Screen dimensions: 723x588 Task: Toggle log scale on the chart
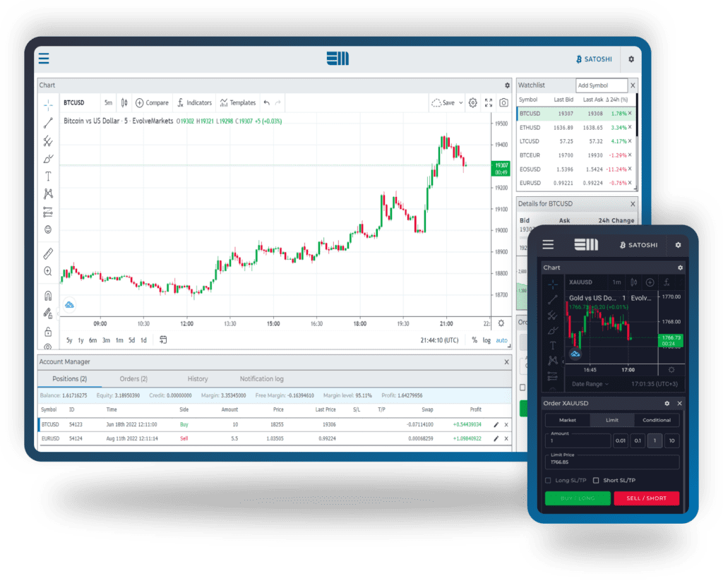click(486, 340)
